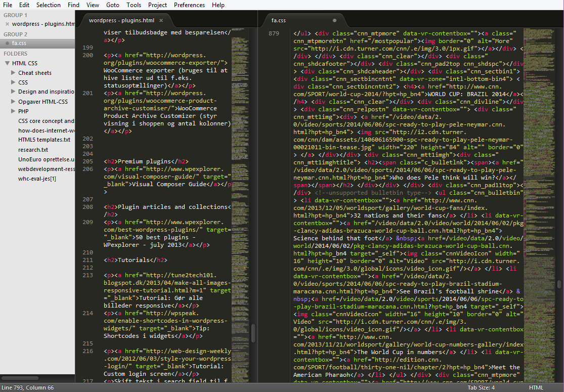Open the Preferences menu

tap(189, 5)
